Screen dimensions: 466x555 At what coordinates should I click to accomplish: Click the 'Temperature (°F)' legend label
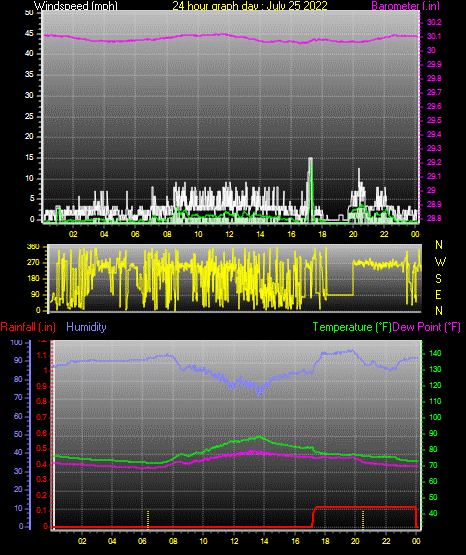[x=352, y=327]
